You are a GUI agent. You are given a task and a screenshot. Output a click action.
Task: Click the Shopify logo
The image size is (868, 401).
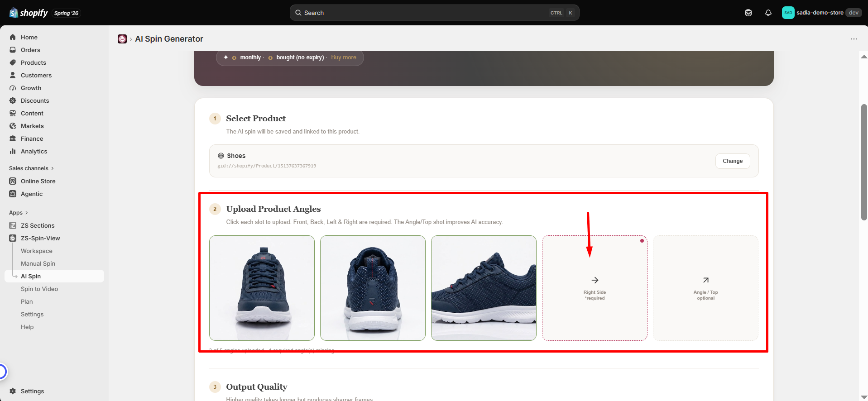[x=29, y=13]
